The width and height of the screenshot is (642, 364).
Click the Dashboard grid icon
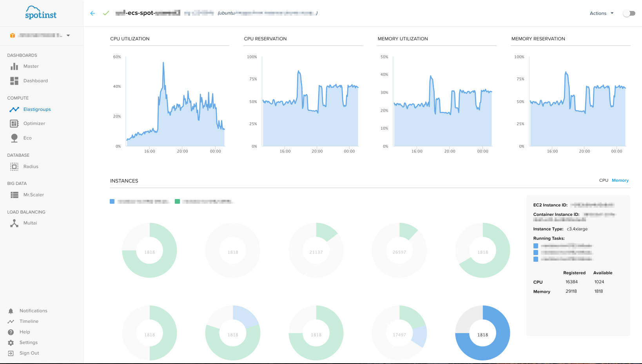(x=15, y=81)
